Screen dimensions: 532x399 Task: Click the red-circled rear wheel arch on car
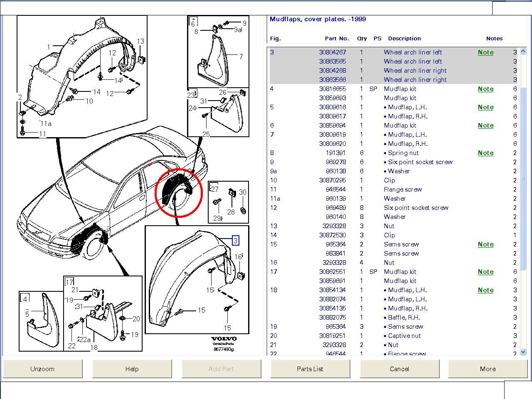click(x=178, y=192)
